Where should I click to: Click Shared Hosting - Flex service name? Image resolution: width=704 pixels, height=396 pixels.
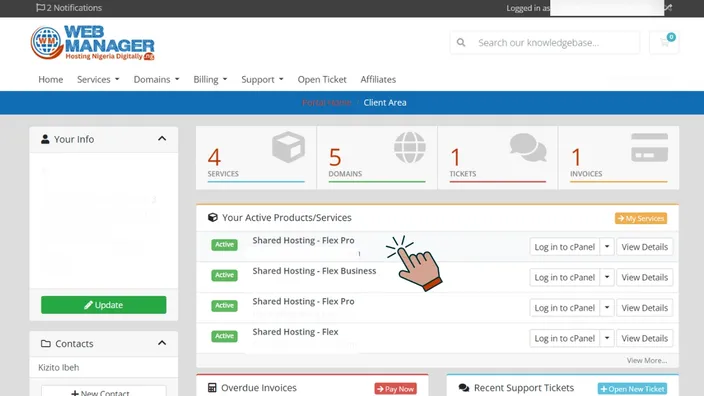coord(295,332)
